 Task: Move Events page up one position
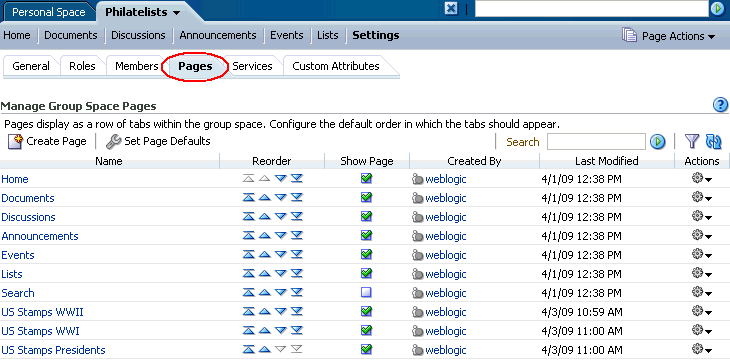click(x=264, y=255)
